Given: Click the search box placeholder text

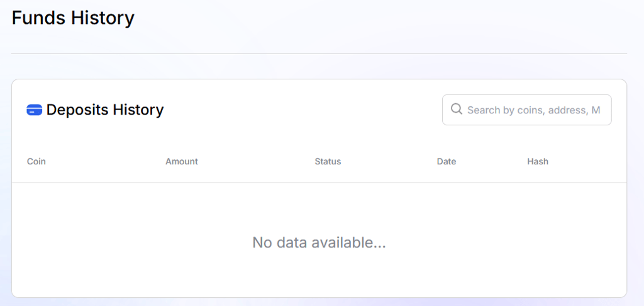Looking at the screenshot, I should click(533, 110).
